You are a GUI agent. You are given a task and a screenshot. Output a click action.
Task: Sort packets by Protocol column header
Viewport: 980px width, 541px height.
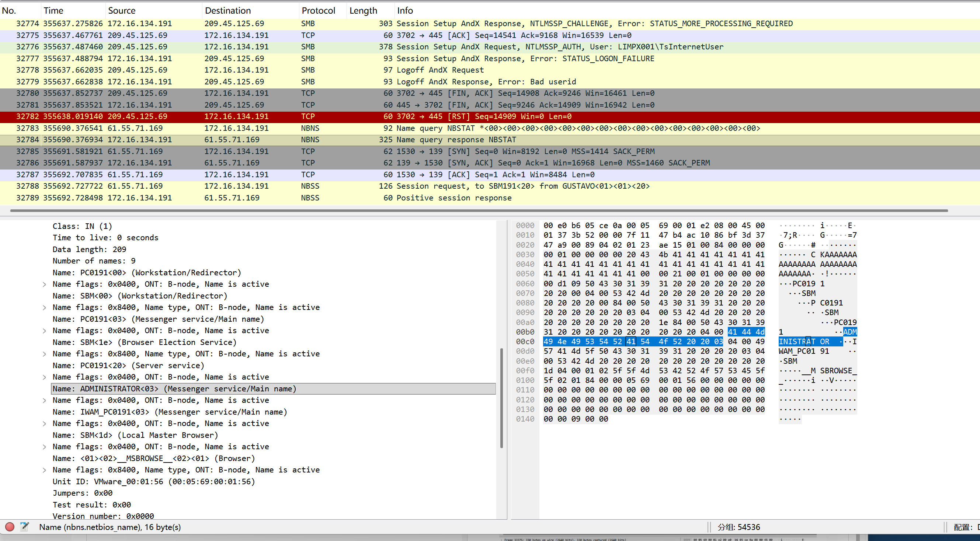[318, 11]
